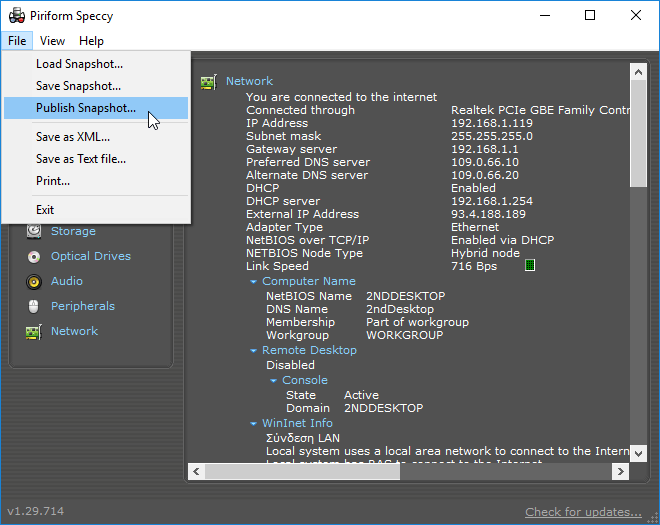Click the Subnet mask value 255.255.255.0
The image size is (660, 525).
492,136
